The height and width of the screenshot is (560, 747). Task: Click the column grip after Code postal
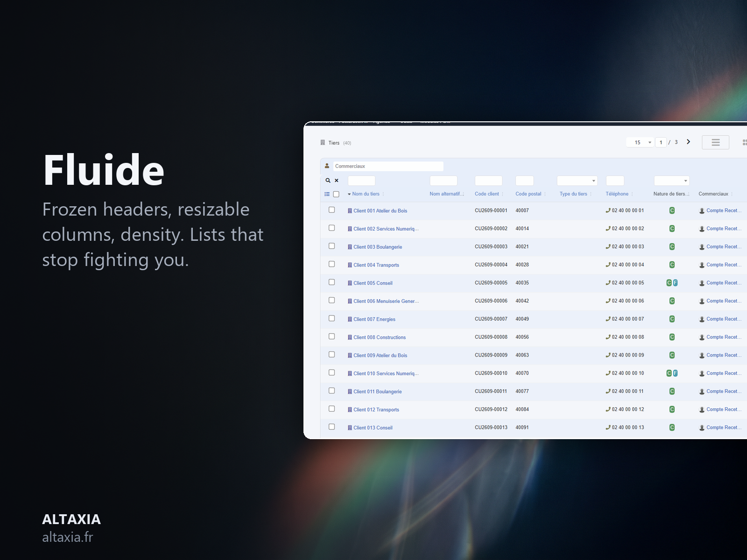coord(545,194)
